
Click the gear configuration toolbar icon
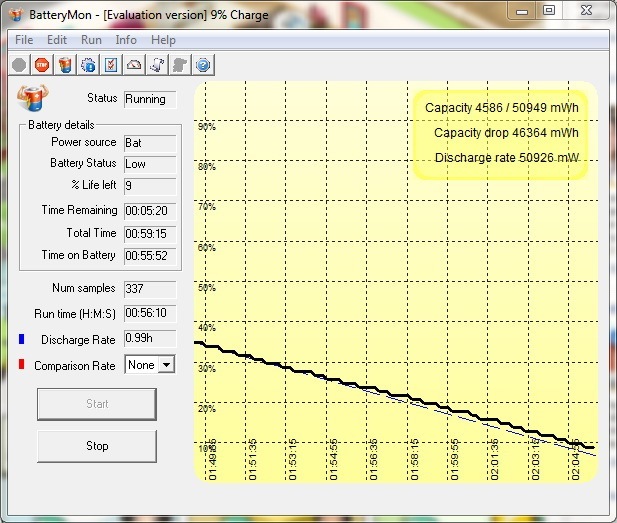(x=88, y=65)
